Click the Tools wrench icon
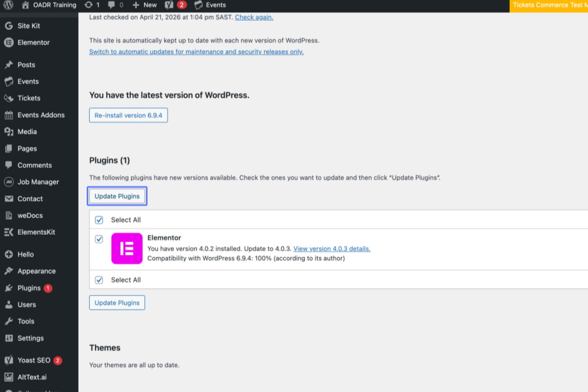This screenshot has width=588, height=392. (x=9, y=321)
